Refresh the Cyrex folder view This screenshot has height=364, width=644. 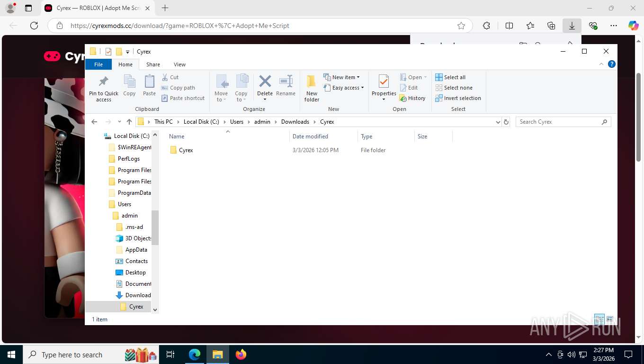click(506, 122)
